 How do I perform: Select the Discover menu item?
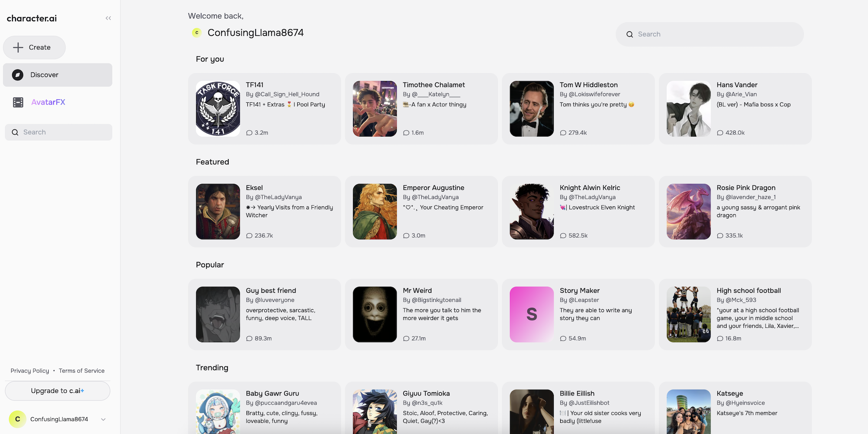58,75
